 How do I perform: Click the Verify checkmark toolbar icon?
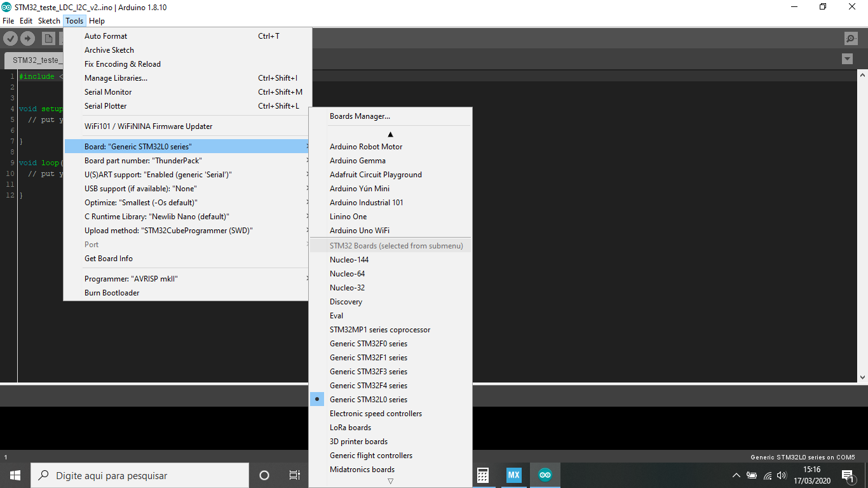[10, 39]
